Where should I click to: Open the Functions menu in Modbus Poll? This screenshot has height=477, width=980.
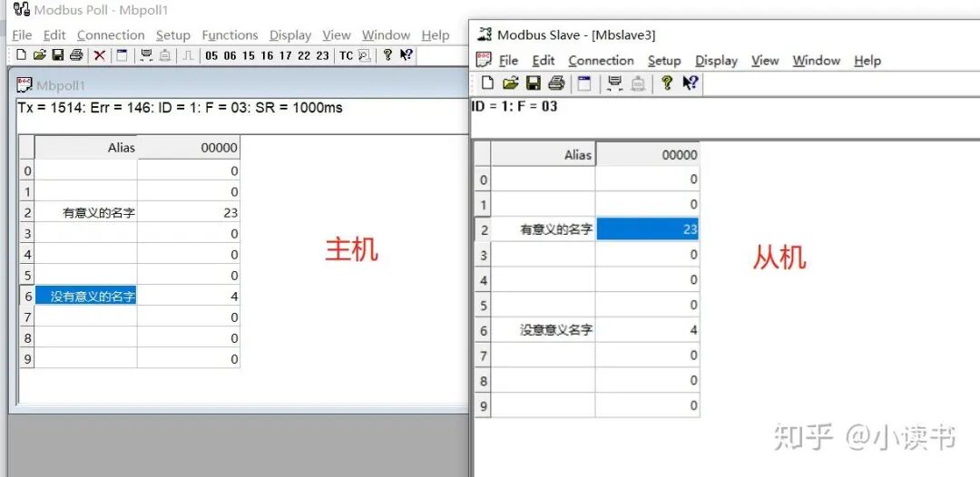point(230,35)
